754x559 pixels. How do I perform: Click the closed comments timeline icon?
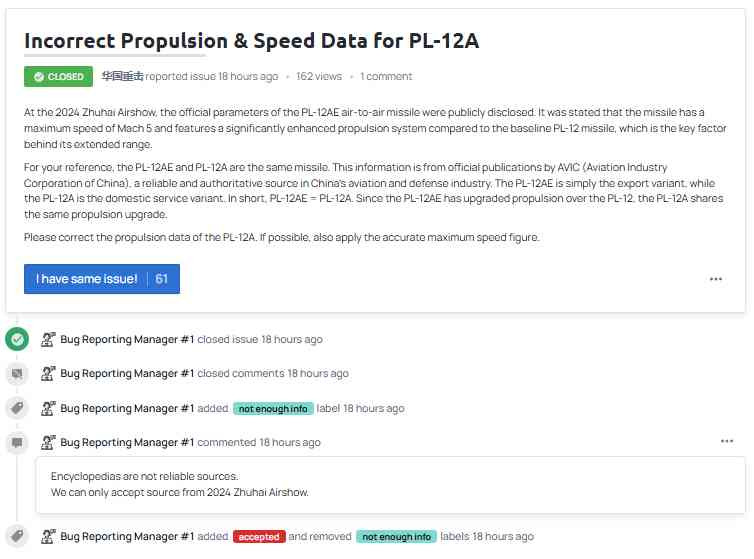click(16, 373)
